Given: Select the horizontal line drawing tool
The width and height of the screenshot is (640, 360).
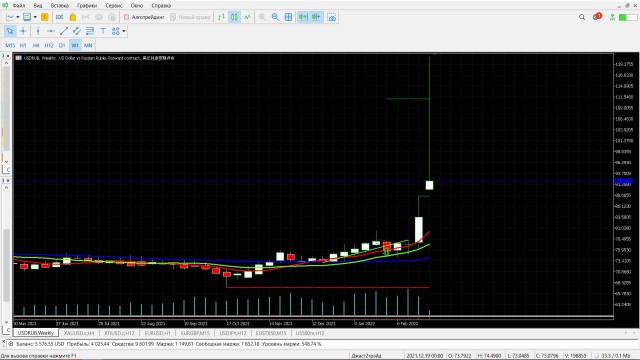Looking at the screenshot, I should pyautogui.click(x=51, y=31).
